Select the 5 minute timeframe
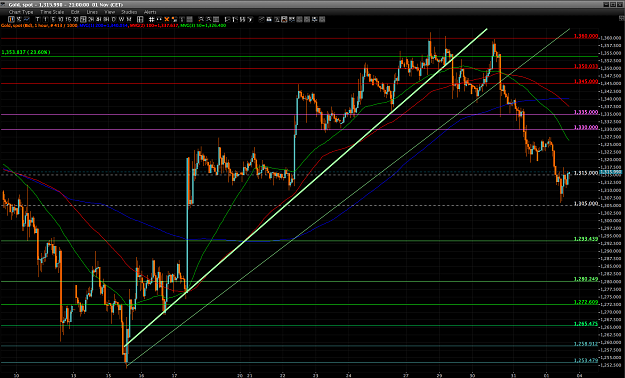The height and width of the screenshot is (378, 625). 53,19
